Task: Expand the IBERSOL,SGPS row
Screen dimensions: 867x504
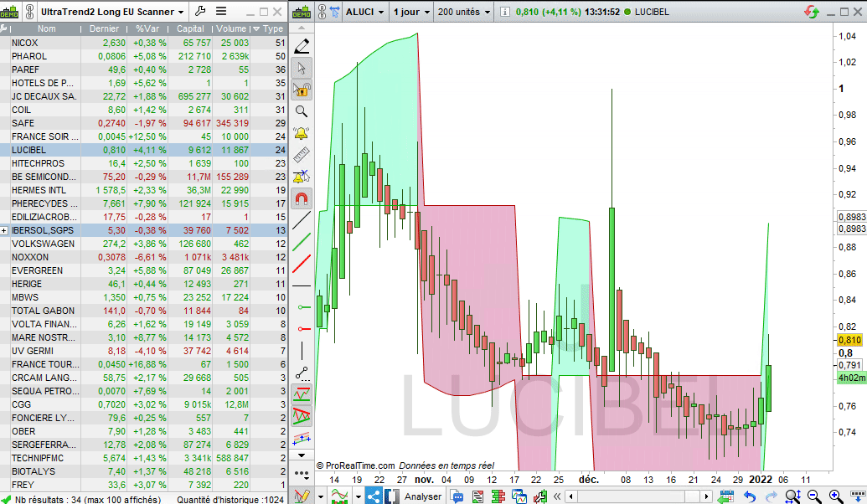Action: pos(4,230)
